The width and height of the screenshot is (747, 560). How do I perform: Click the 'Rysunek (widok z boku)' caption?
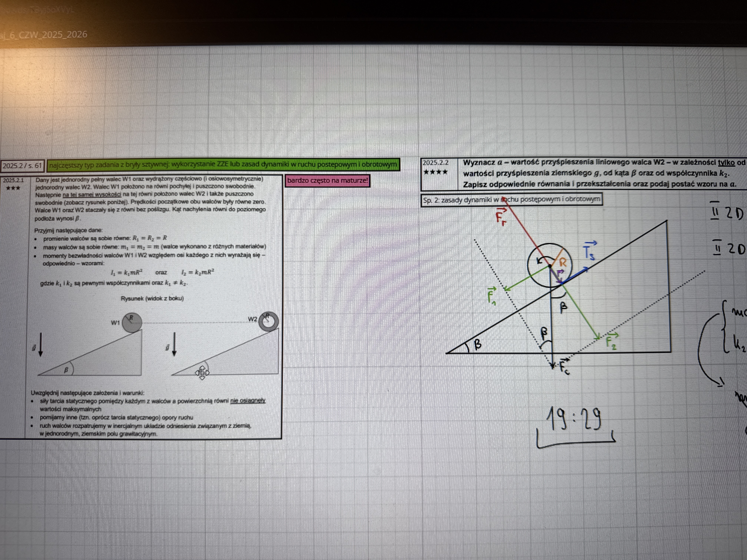point(152,298)
